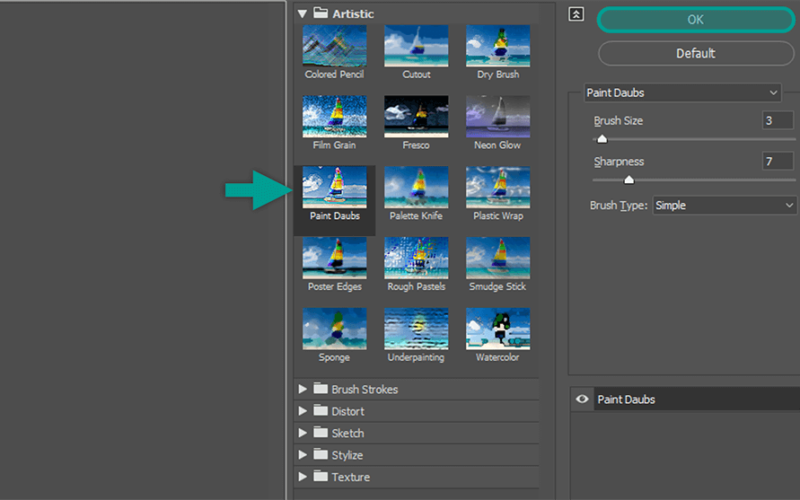800x500 pixels.
Task: Choose the Cutout filter thumbnail
Action: tap(416, 46)
